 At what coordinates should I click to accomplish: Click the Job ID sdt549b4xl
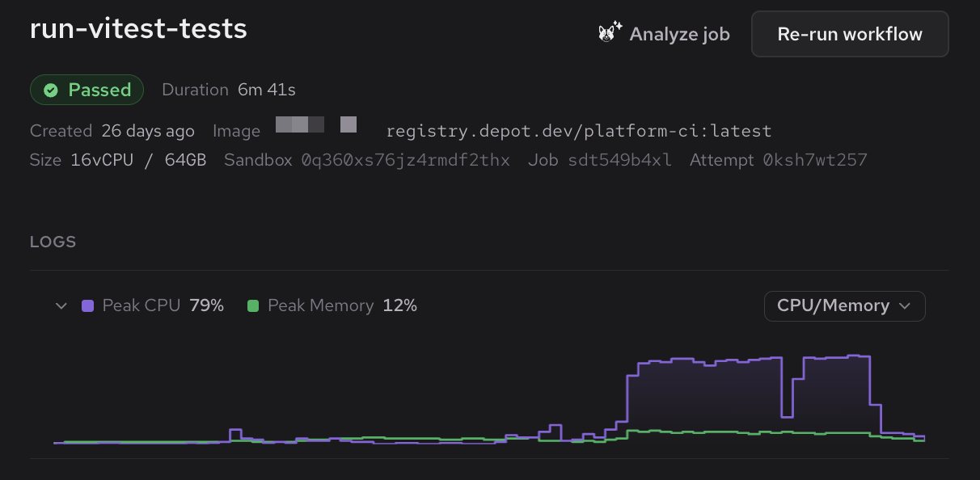(619, 160)
